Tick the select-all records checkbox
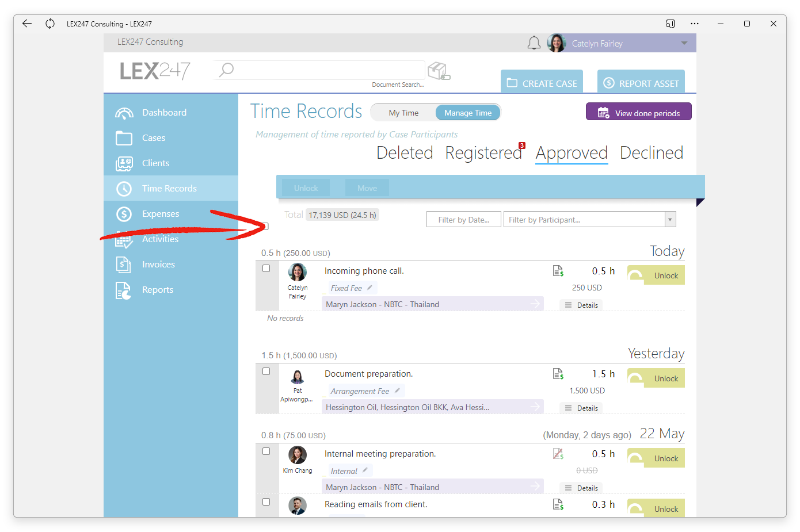Viewport: 800px width, 532px height. 266,226
